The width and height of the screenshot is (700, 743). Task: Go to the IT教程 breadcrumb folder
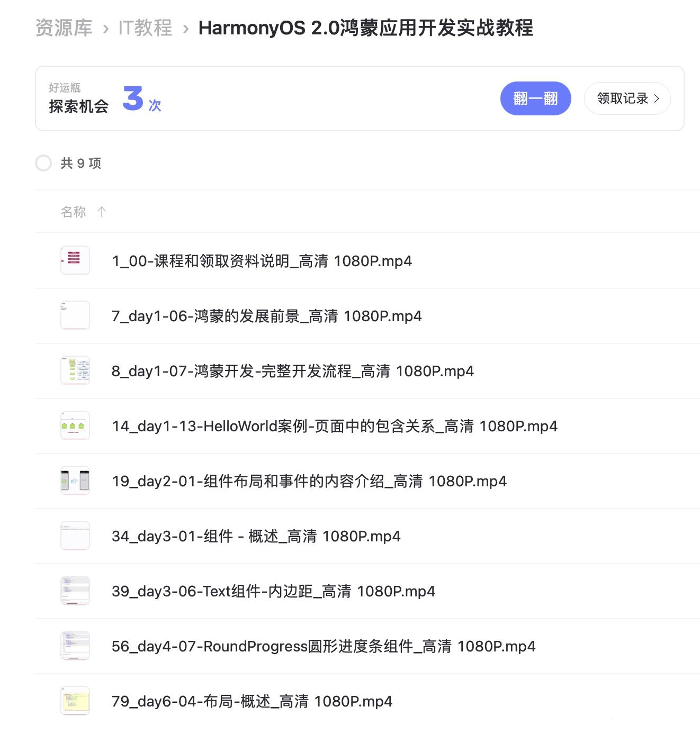pyautogui.click(x=145, y=28)
